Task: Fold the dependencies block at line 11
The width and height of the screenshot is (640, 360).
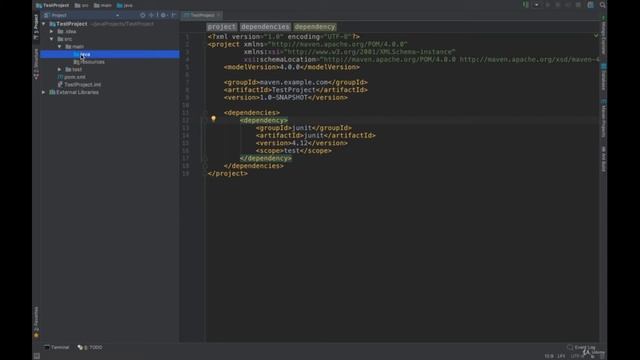Action: pos(204,113)
